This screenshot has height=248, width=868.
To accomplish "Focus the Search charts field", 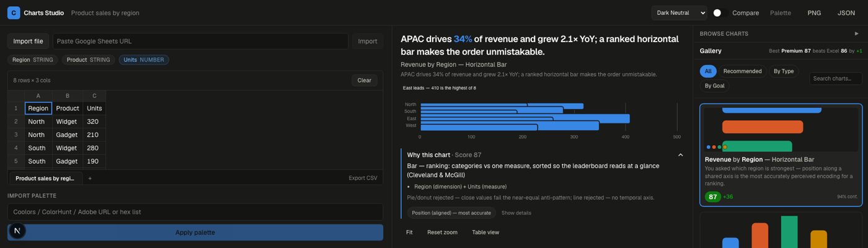I will click(x=835, y=79).
